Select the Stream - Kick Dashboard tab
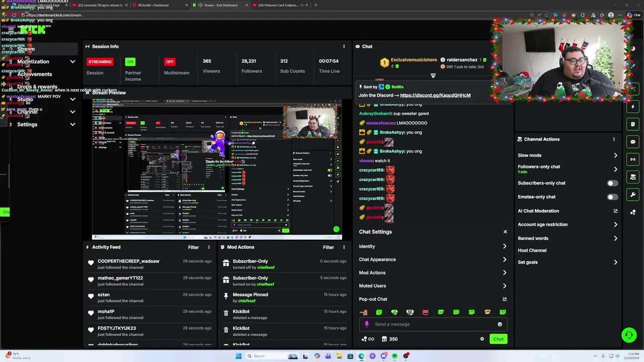The width and height of the screenshot is (644, 362). 220,5
